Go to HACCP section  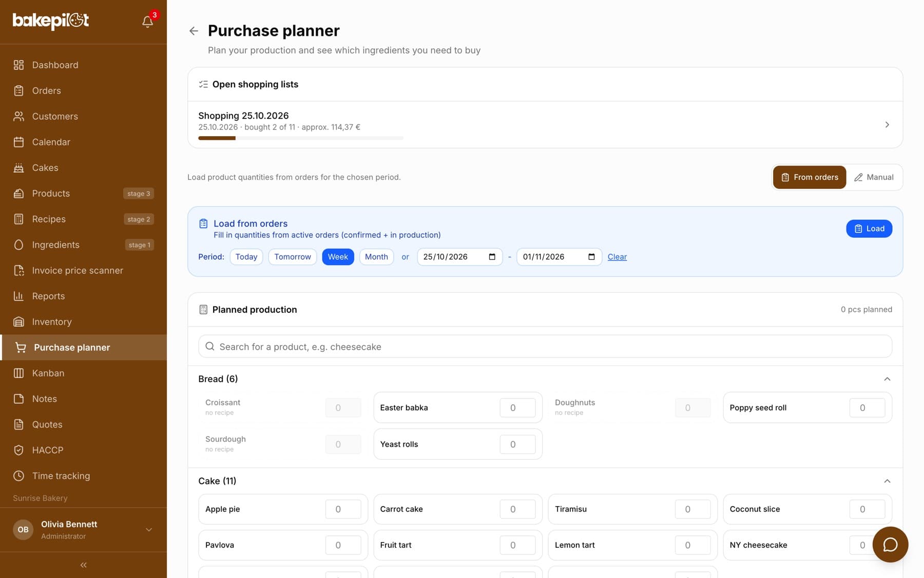click(x=83, y=450)
